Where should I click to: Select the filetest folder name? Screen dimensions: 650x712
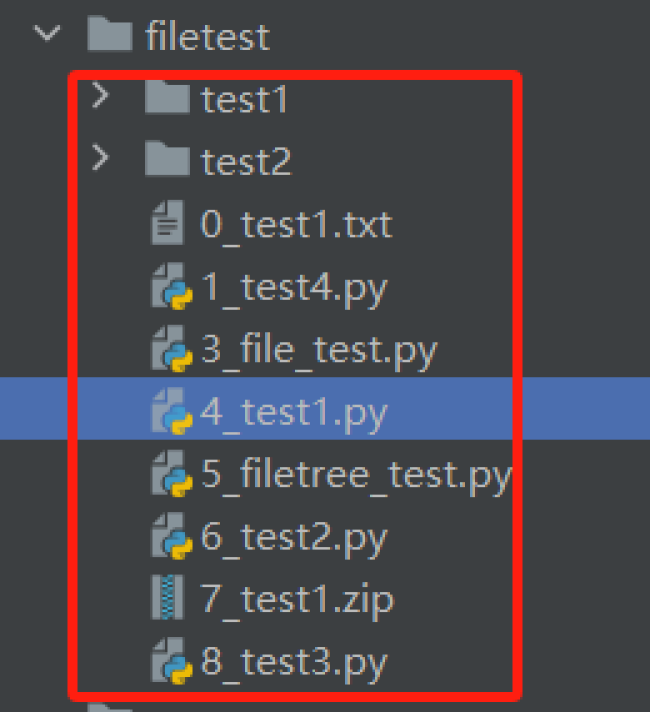click(x=208, y=36)
